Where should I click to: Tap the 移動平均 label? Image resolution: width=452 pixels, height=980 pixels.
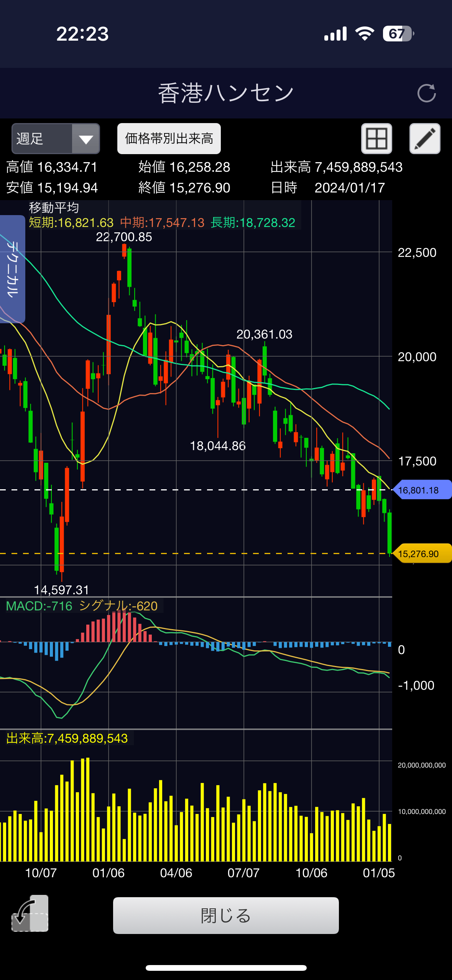pyautogui.click(x=54, y=208)
